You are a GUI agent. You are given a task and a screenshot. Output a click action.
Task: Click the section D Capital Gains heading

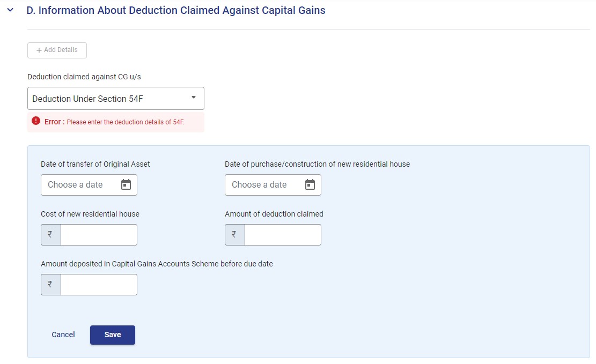[176, 11]
